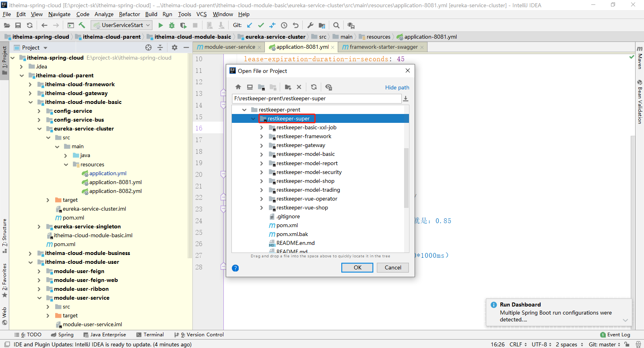
Task: Hide the Project panel minus icon
Action: pos(186,48)
